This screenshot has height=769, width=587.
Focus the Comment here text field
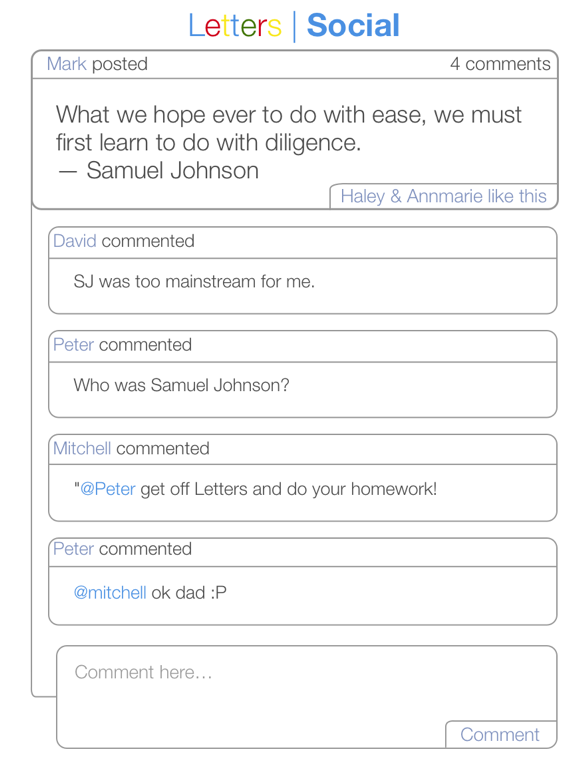click(x=306, y=696)
